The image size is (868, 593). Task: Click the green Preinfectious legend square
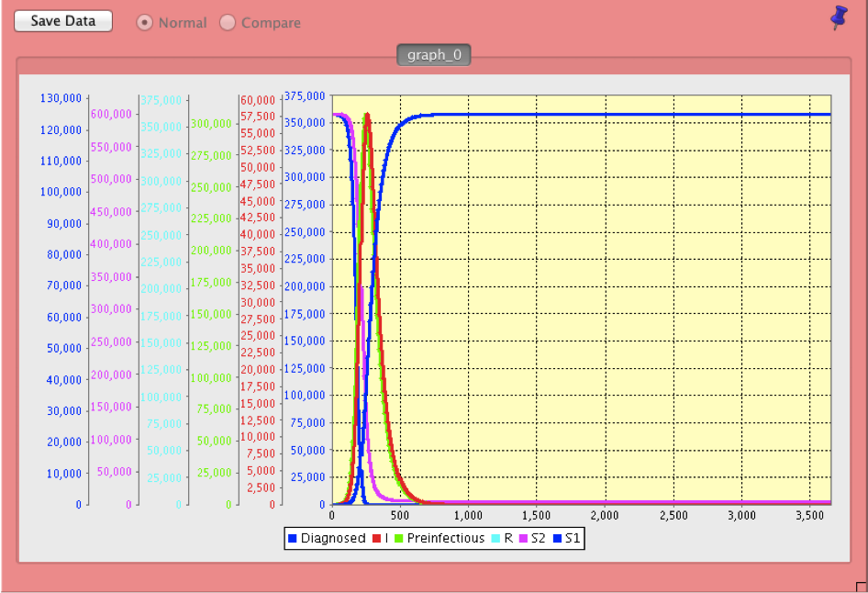[x=398, y=539]
